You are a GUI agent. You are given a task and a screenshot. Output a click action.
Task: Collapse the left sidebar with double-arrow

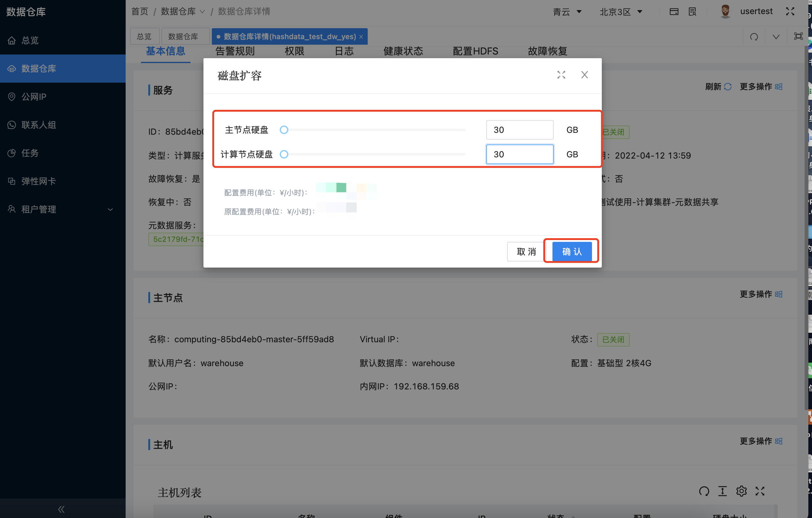[x=61, y=509]
